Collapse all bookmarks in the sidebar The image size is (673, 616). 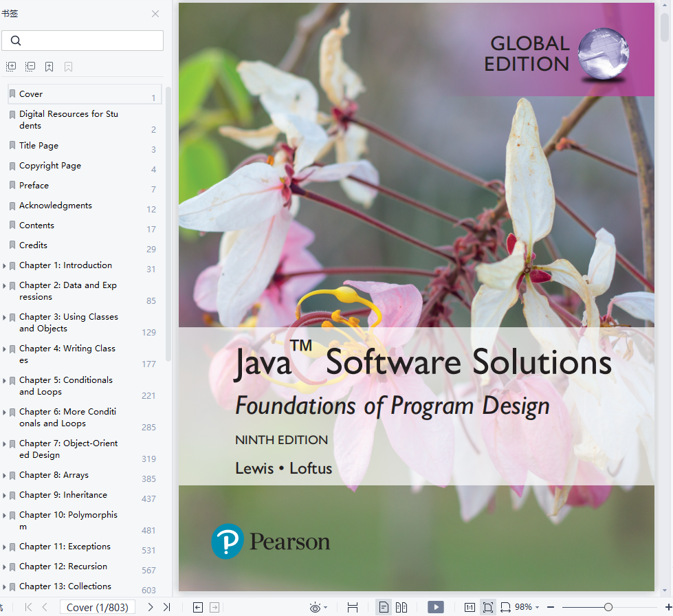pyautogui.click(x=30, y=67)
